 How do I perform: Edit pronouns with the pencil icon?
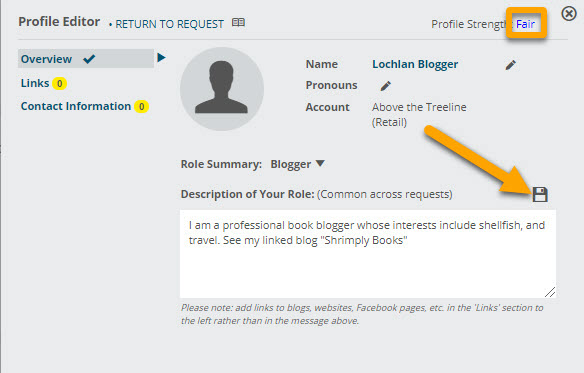pyautogui.click(x=385, y=86)
